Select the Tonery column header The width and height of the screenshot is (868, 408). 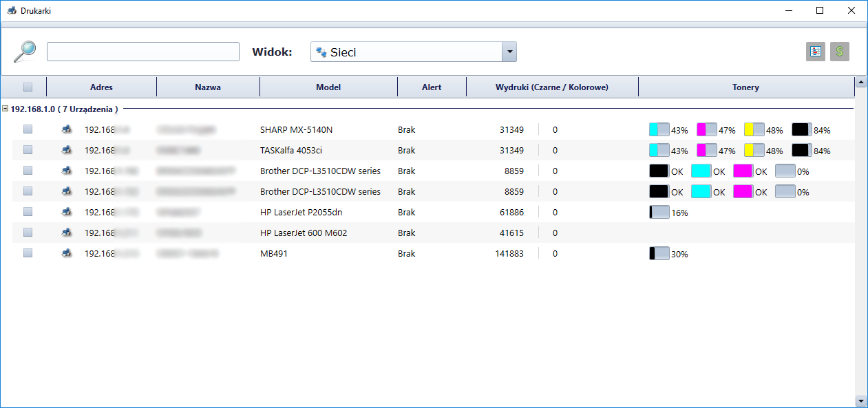(745, 86)
